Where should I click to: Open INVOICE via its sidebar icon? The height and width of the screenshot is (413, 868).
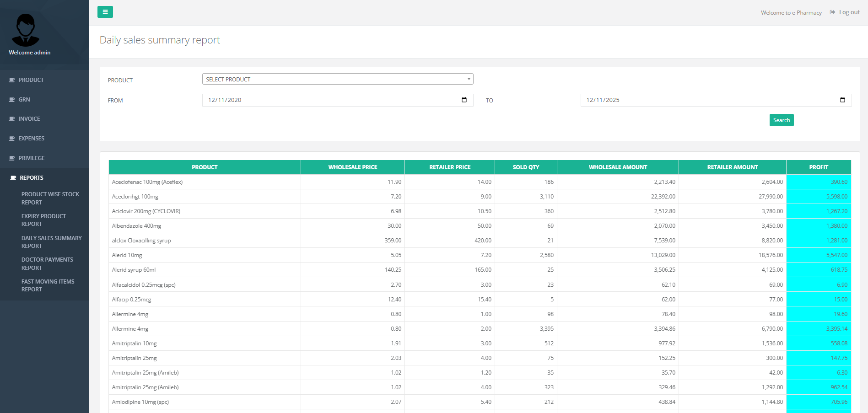point(12,118)
